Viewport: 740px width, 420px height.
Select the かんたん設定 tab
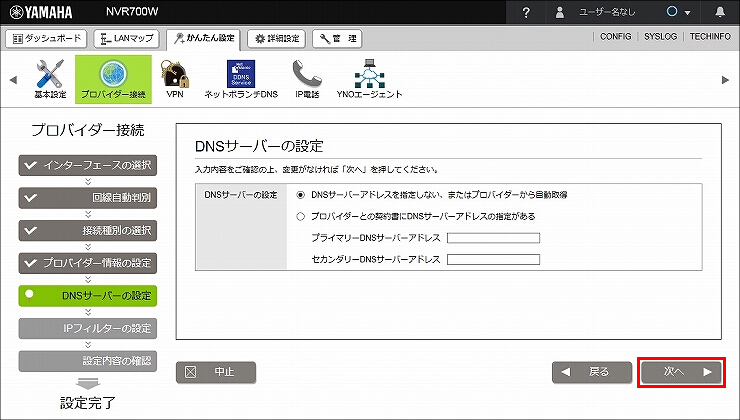point(203,39)
